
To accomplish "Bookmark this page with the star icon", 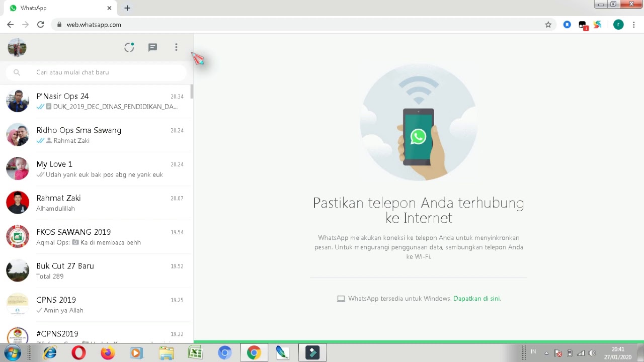I will click(x=548, y=25).
